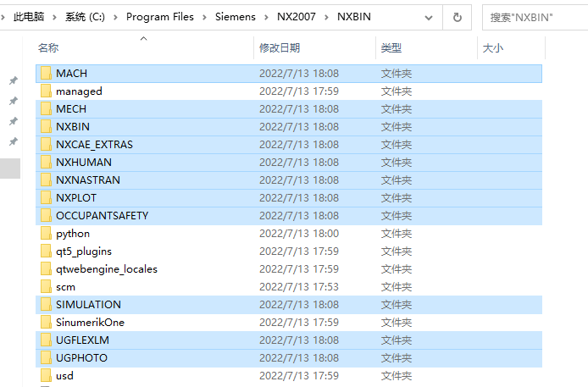Click the 类型 column header
Screen dimensions: 588x387
pos(391,49)
